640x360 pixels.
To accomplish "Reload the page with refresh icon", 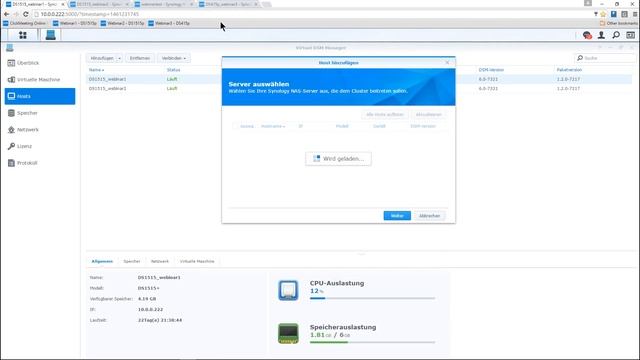I will click(26, 14).
